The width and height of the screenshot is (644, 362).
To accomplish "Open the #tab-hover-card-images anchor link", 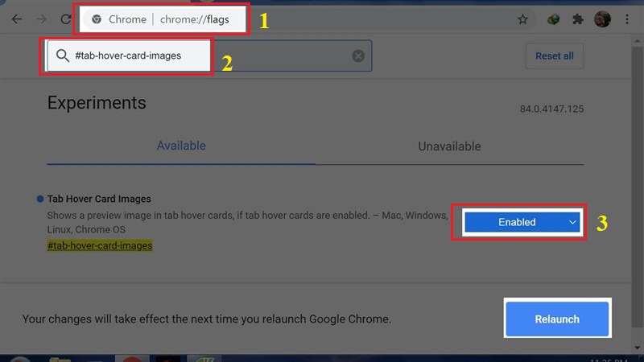I will coord(100,245).
